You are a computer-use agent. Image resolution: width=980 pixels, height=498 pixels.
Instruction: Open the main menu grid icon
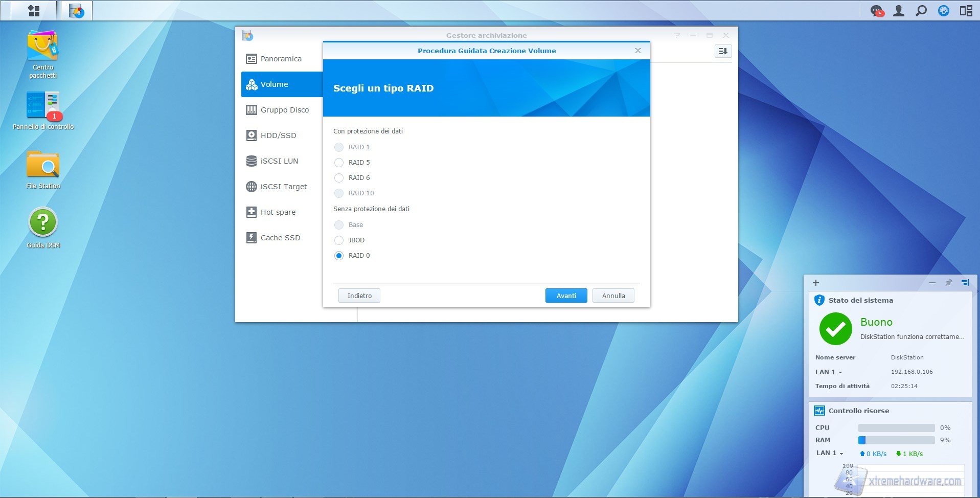(34, 11)
